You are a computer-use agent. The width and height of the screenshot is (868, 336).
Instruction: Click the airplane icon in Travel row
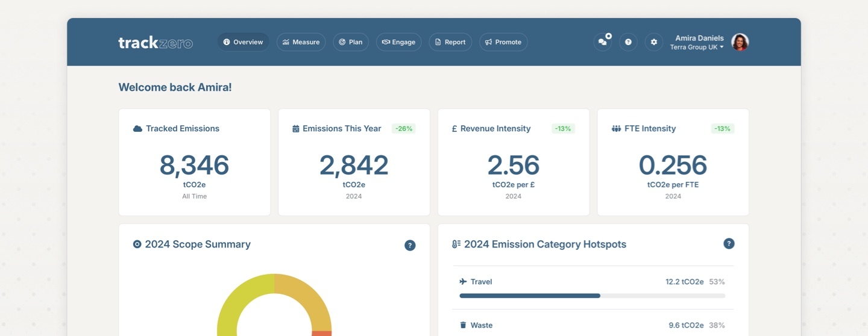pos(463,282)
